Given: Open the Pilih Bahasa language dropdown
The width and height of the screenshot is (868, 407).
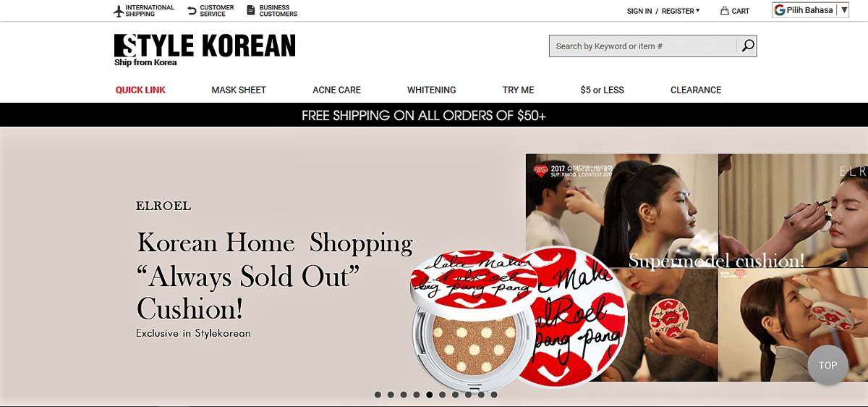Looking at the screenshot, I should 810,10.
